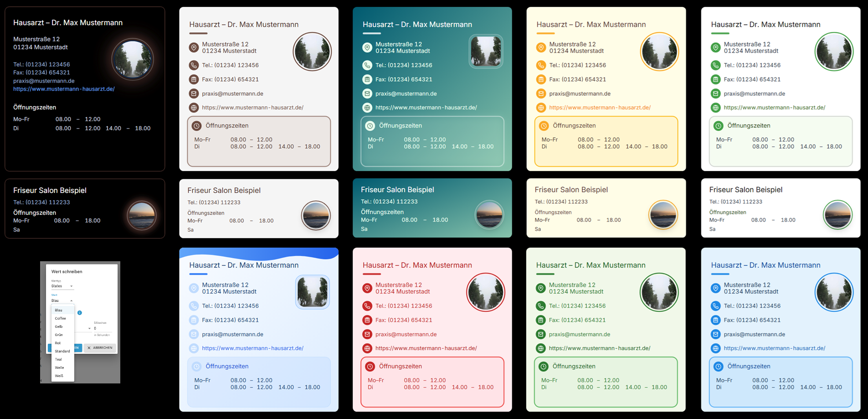Click the fax icon in brown Coffee card

click(194, 79)
